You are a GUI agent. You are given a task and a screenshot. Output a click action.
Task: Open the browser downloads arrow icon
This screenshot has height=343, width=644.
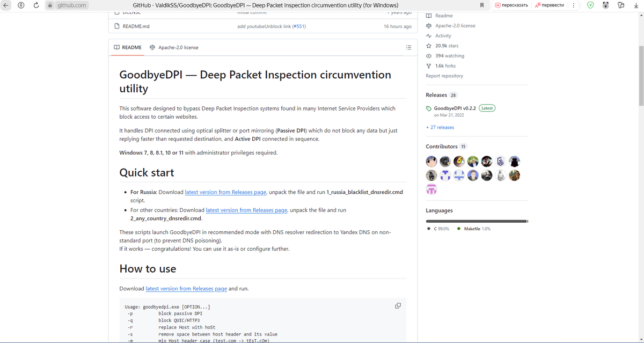point(636,5)
